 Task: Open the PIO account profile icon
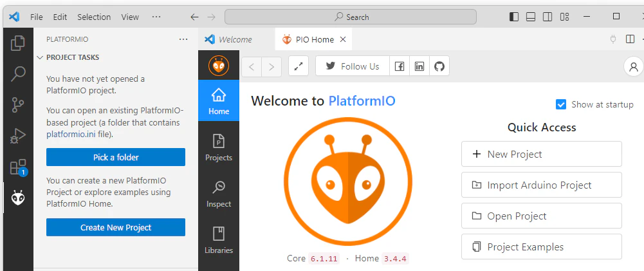633,66
